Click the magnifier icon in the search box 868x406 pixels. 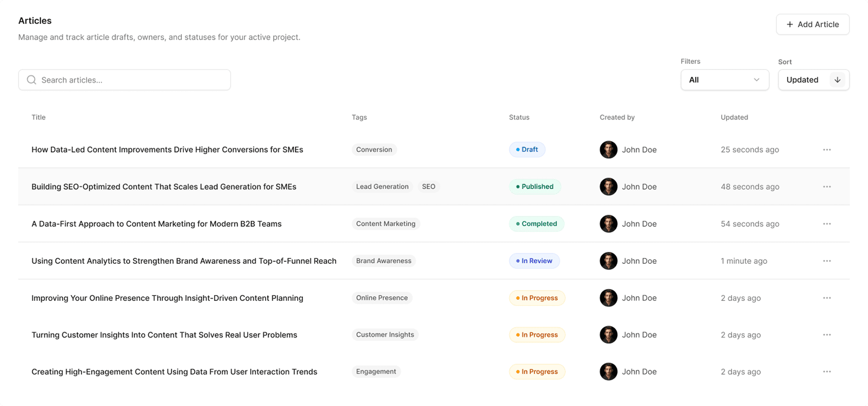(31, 80)
